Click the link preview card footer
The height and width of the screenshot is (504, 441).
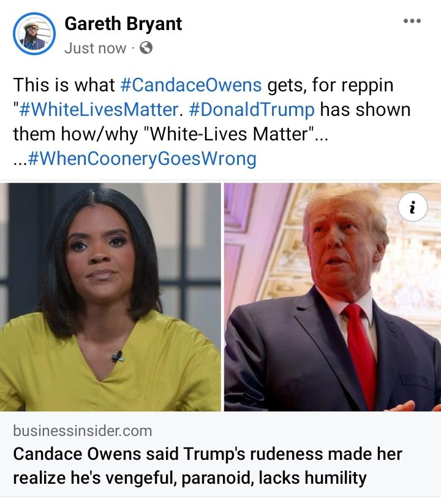(221, 455)
